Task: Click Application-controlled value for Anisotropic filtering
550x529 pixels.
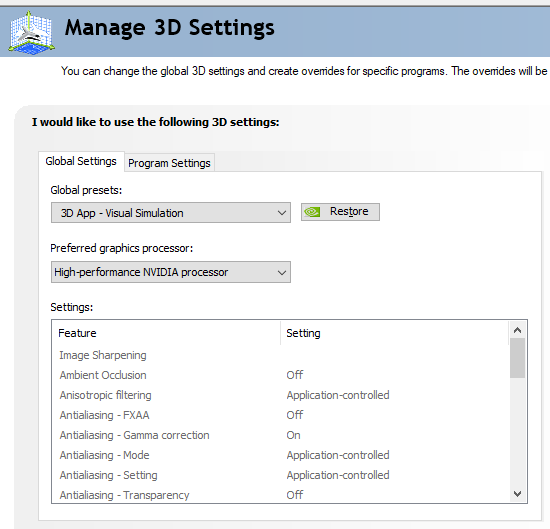Action: pos(338,395)
